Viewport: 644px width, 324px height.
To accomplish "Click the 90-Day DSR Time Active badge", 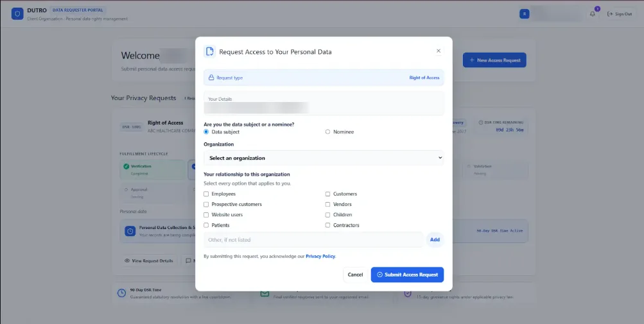I will point(500,231).
